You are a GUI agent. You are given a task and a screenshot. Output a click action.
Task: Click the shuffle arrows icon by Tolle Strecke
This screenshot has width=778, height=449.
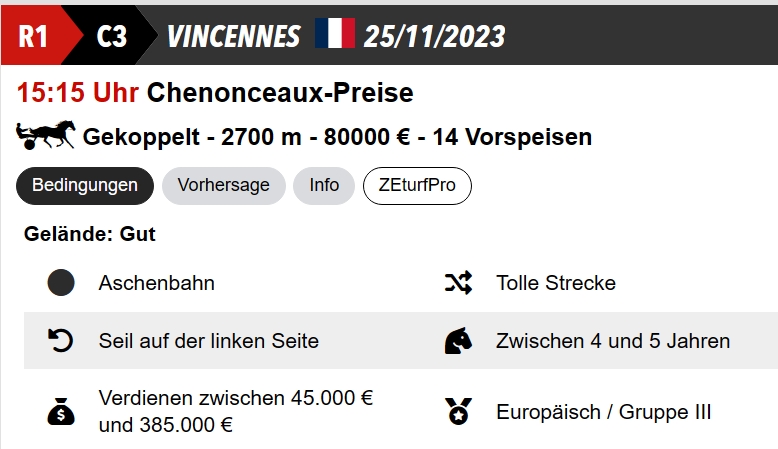[x=458, y=283]
